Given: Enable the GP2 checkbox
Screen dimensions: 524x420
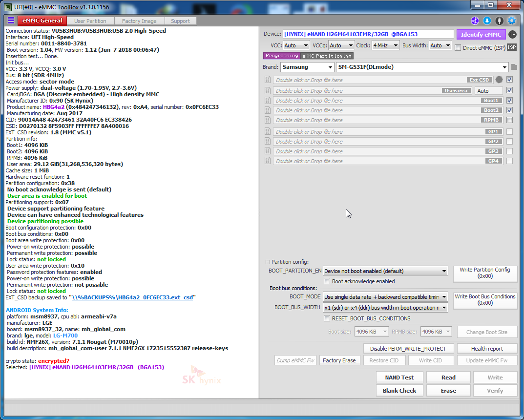Looking at the screenshot, I should point(509,141).
